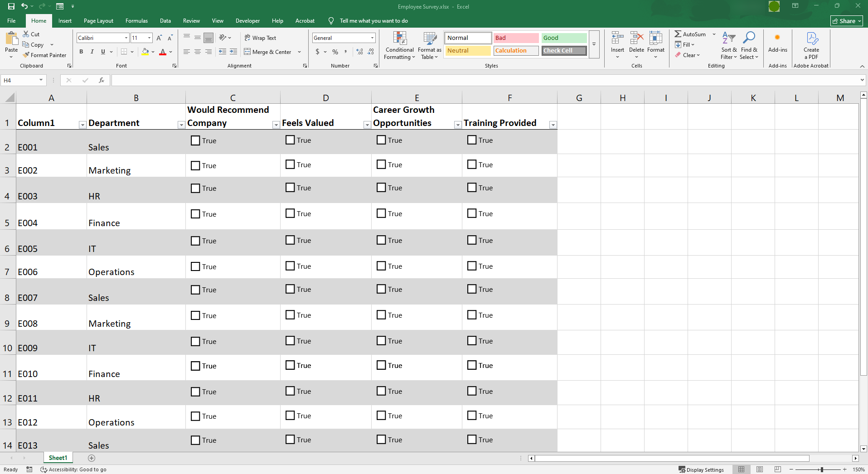Click the Share button

pos(846,21)
